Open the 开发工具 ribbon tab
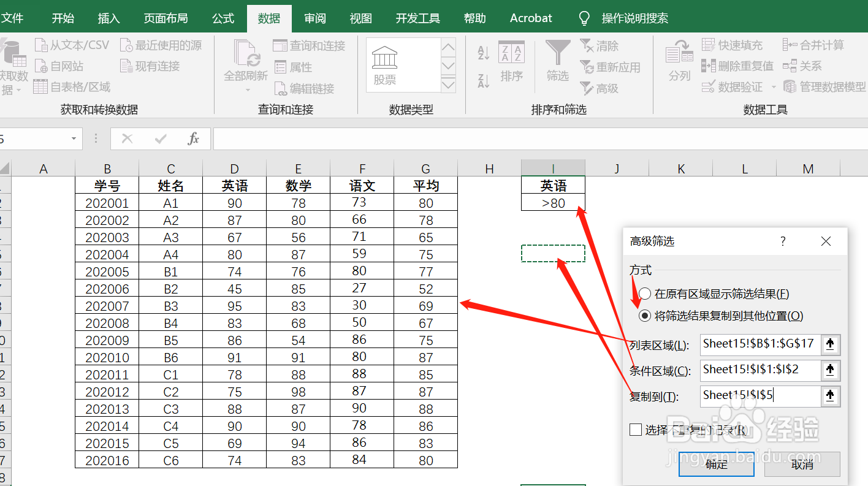Viewport: 868px width, 486px height. pos(418,18)
